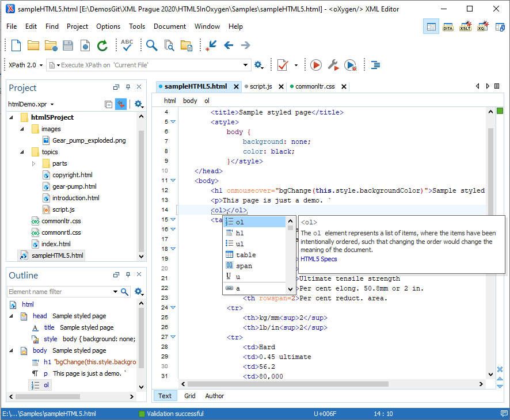Click Find/Replace in Files icon

point(169,45)
